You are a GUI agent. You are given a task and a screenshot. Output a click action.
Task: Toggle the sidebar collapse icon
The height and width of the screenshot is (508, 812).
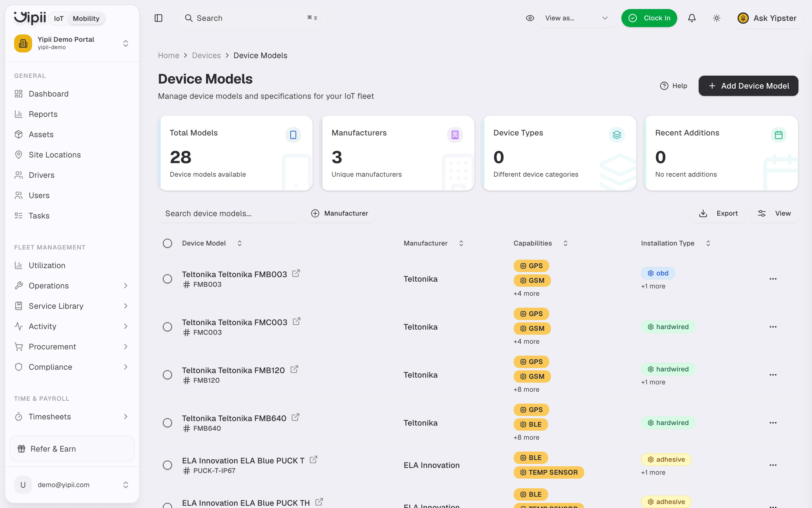pos(158,18)
